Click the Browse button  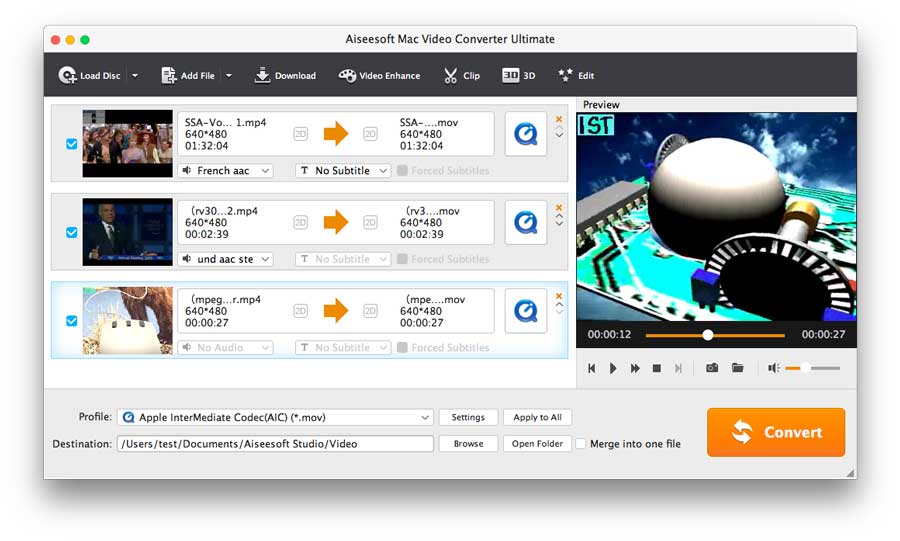(468, 443)
